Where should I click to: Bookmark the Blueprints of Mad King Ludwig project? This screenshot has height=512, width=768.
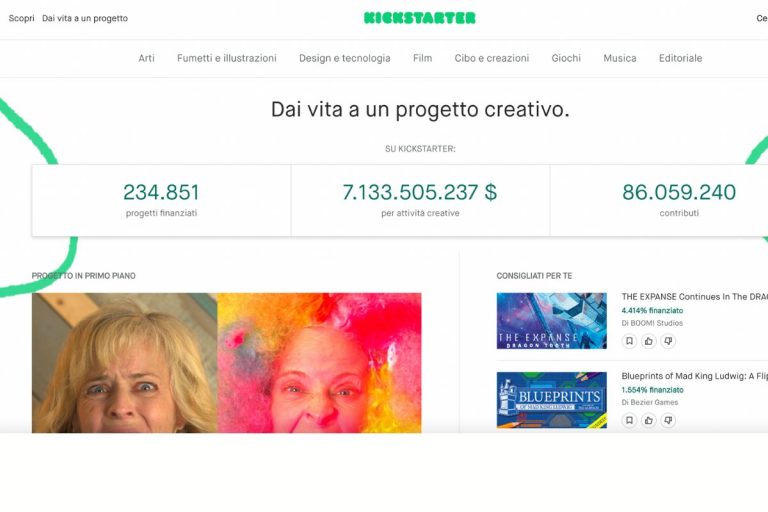click(x=629, y=420)
